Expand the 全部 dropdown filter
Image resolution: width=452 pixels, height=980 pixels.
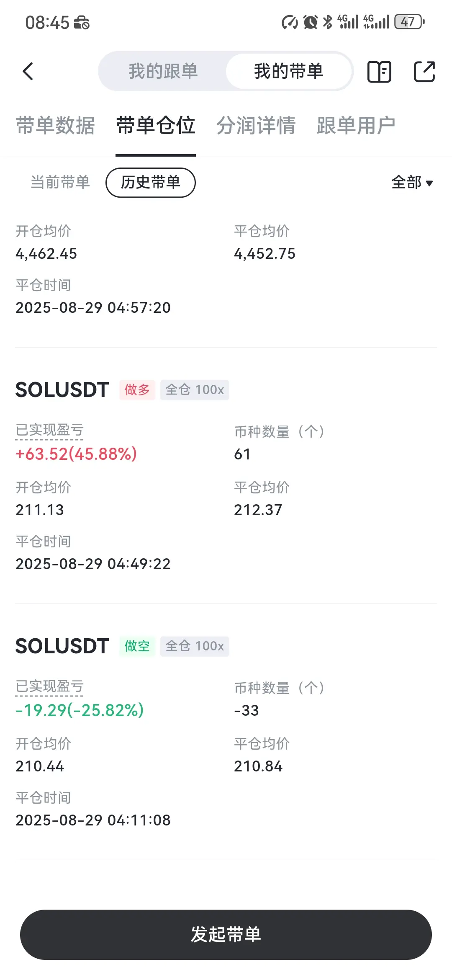(412, 183)
